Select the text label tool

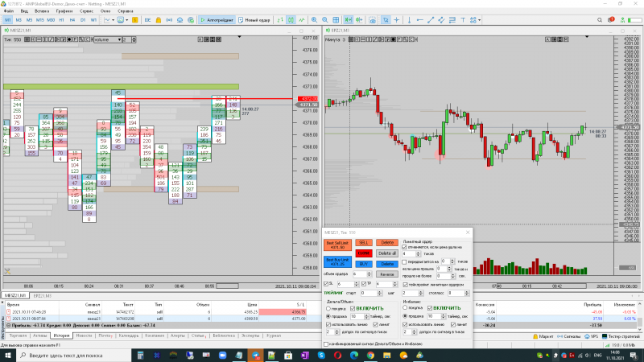click(463, 19)
